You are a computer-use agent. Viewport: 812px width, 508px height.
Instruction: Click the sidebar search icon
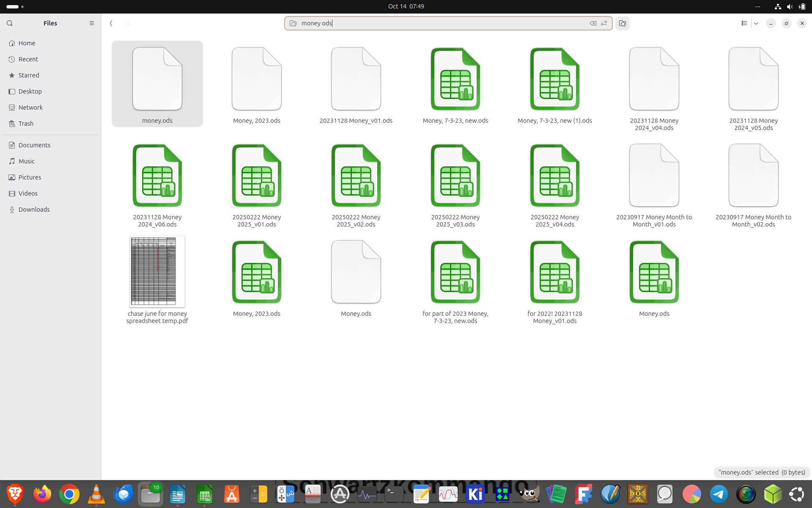coord(10,23)
